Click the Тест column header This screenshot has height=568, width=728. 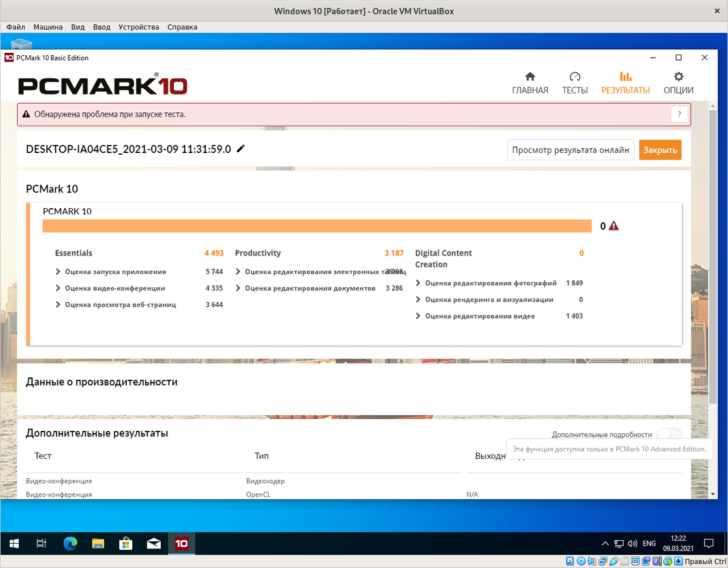point(43,456)
